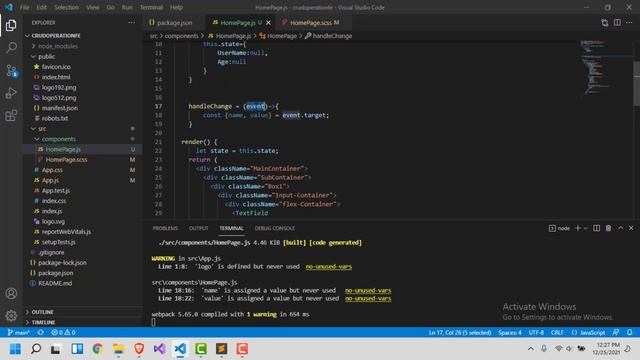This screenshot has width=640, height=360.
Task: Synchronize changes icon in status bar
Action: point(40,332)
